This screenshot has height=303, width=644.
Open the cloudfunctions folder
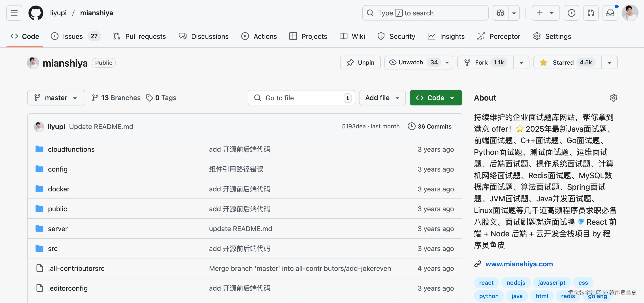71,149
